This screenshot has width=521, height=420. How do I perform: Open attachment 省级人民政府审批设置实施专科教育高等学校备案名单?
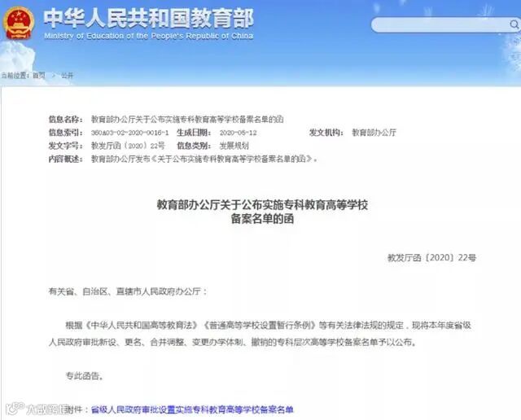[x=192, y=409]
